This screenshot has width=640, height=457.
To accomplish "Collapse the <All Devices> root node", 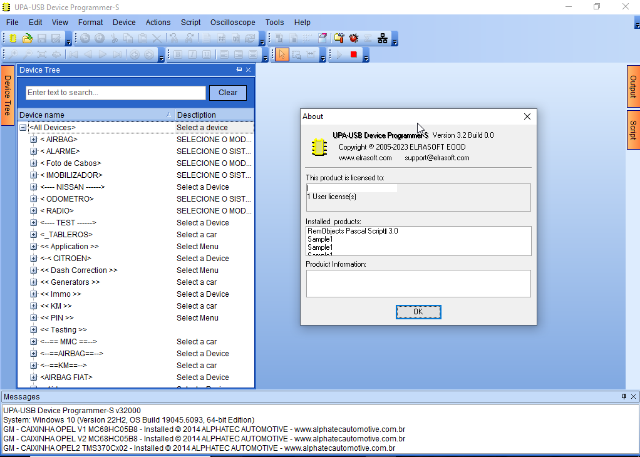I will point(23,128).
